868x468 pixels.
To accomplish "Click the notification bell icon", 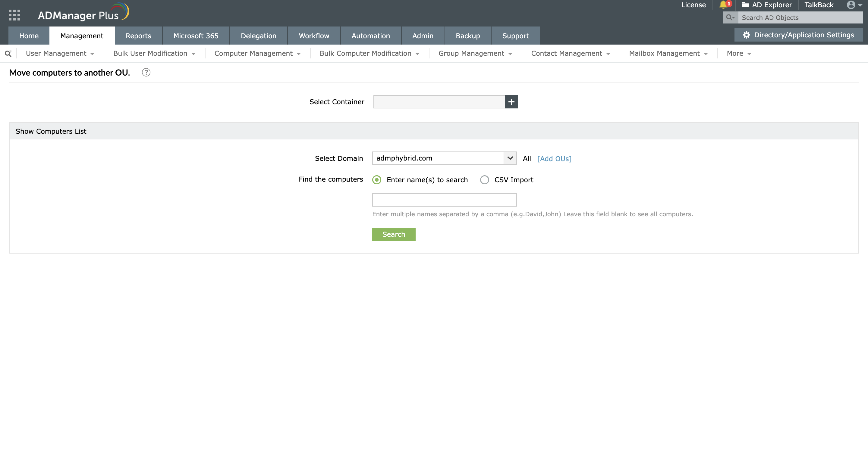I will click(723, 5).
